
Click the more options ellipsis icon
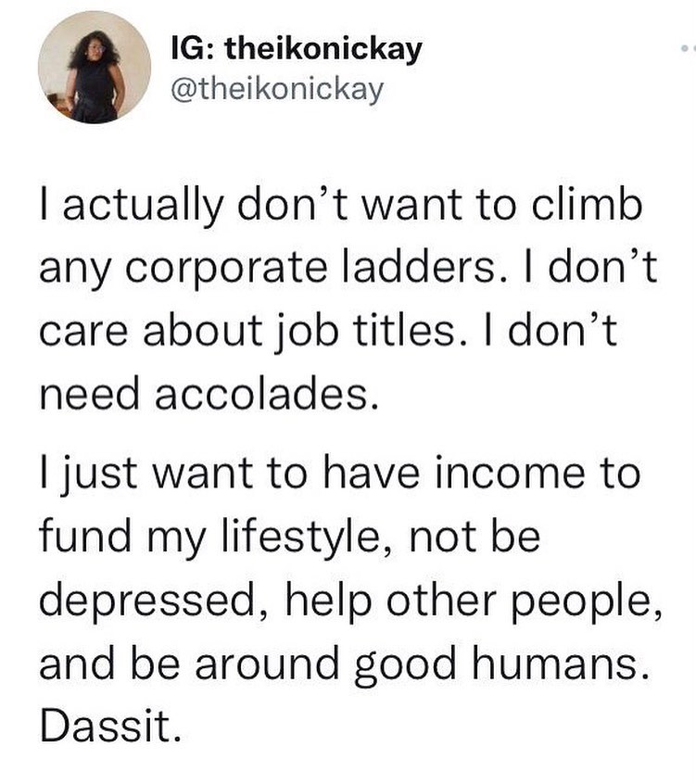686,45
